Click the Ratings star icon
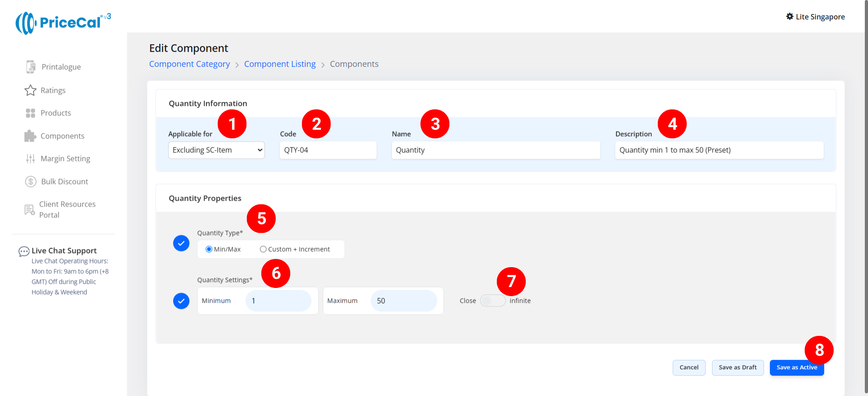This screenshot has height=396, width=868. pos(30,90)
